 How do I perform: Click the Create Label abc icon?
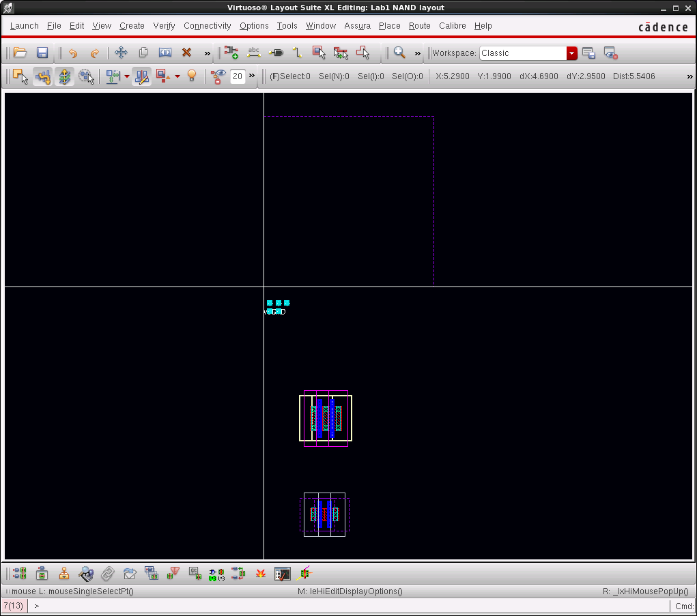tap(254, 53)
